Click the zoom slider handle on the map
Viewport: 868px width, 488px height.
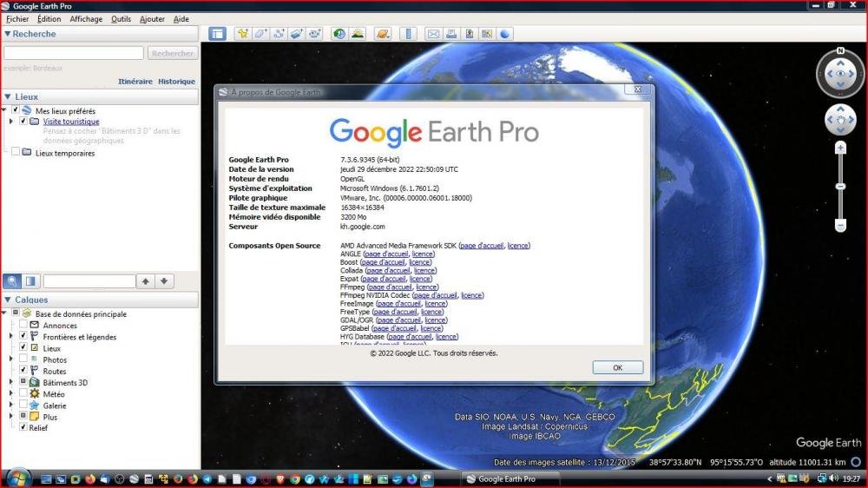coord(840,187)
